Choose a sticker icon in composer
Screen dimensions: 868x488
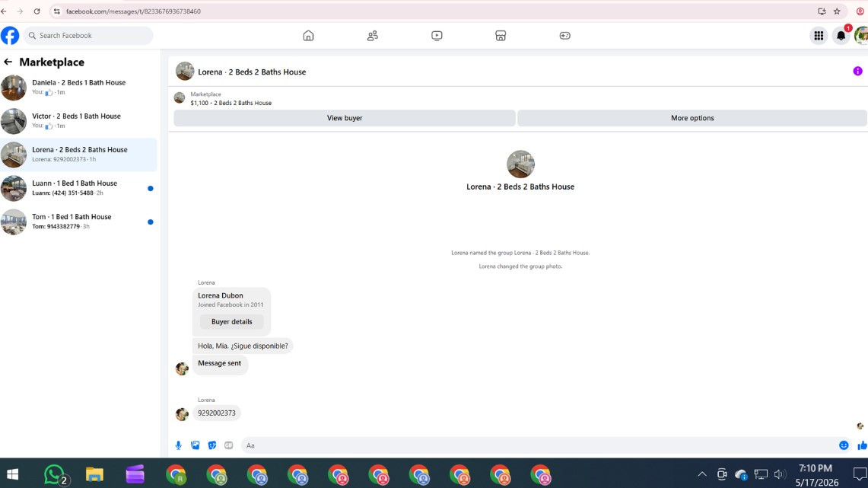coord(212,445)
